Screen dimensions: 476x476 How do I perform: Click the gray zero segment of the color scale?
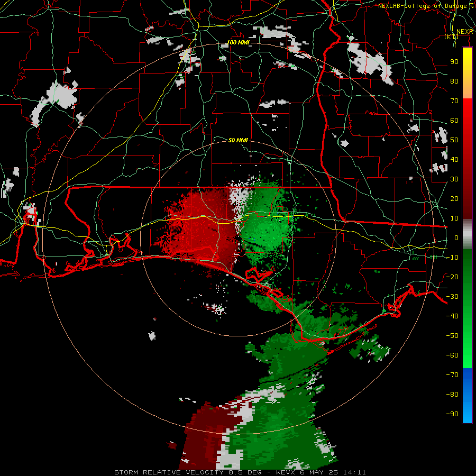467,234
